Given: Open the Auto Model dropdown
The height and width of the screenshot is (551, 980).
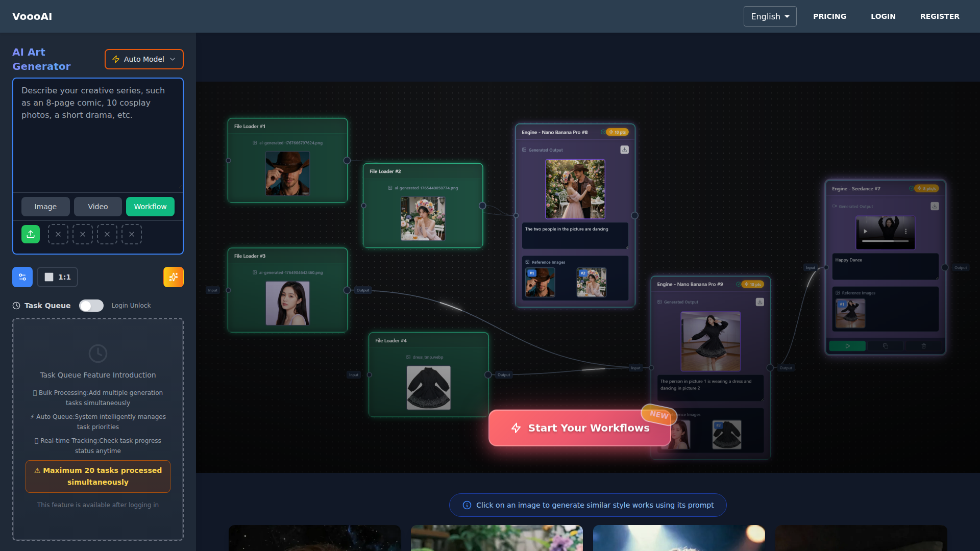Looking at the screenshot, I should pyautogui.click(x=144, y=59).
